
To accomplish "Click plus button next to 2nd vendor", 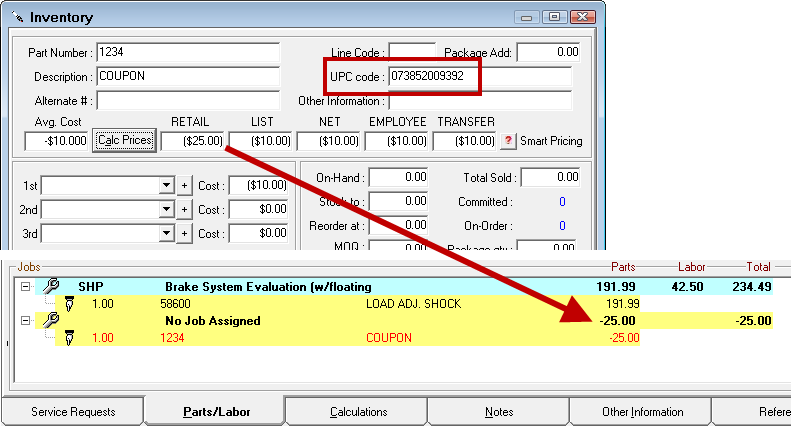I will pos(184,210).
